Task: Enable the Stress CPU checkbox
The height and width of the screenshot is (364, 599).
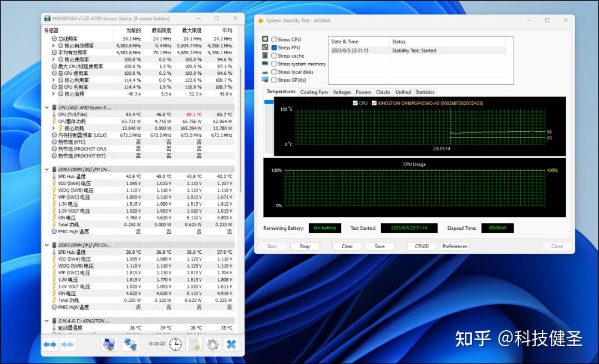Action: [274, 39]
